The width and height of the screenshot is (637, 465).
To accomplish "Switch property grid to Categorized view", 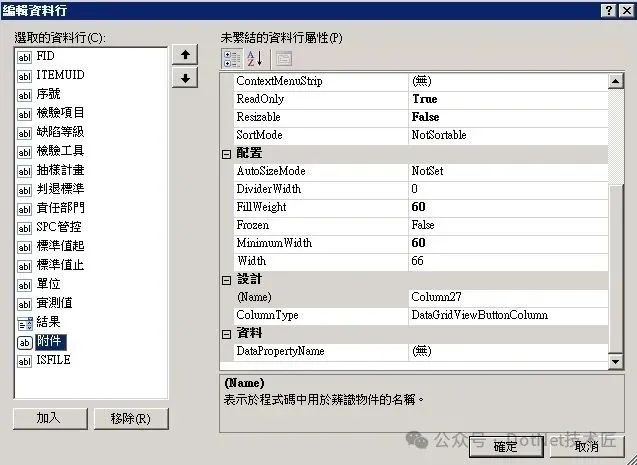I will (232, 58).
